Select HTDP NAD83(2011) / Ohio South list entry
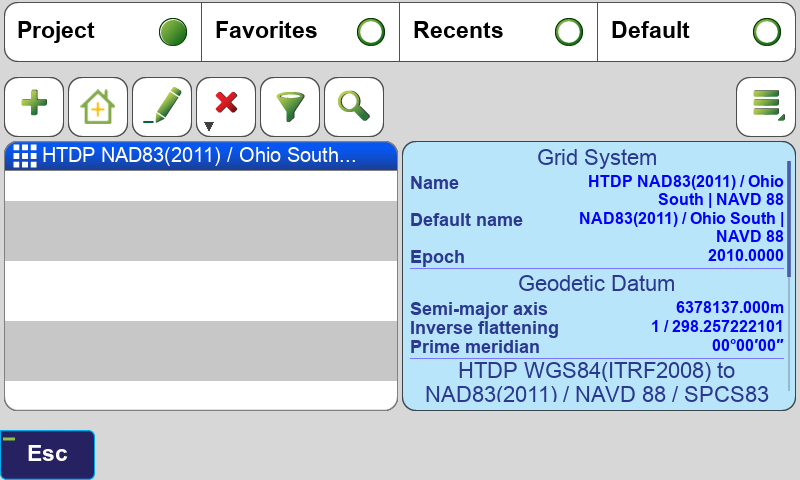The image size is (800, 480). (200, 156)
